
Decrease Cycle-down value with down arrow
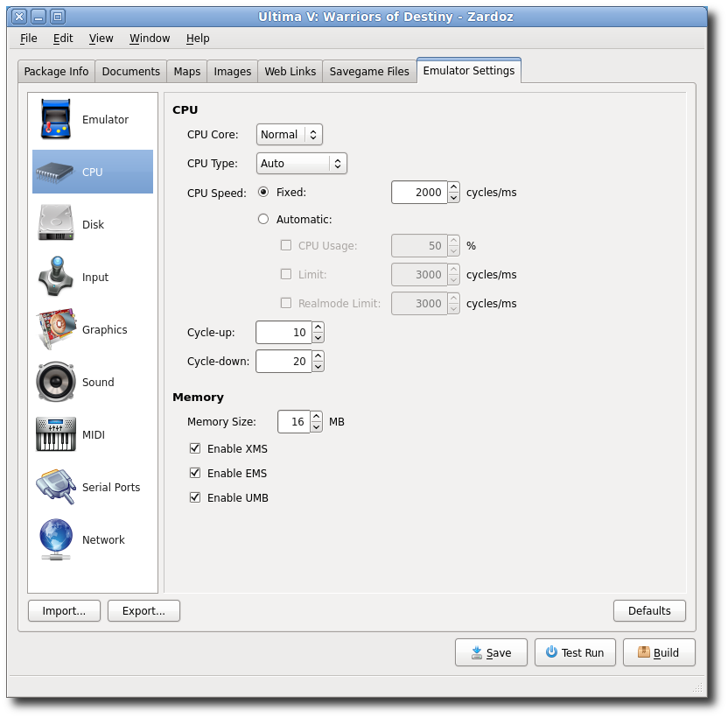click(x=318, y=367)
